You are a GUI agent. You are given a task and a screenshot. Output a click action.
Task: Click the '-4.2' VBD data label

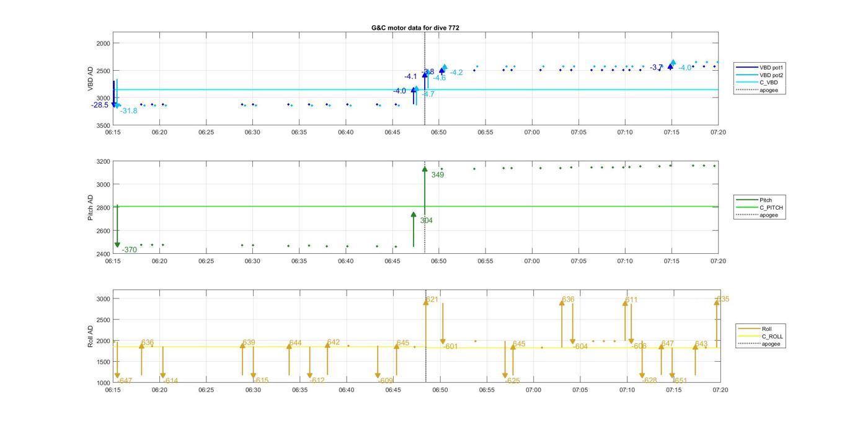click(456, 73)
